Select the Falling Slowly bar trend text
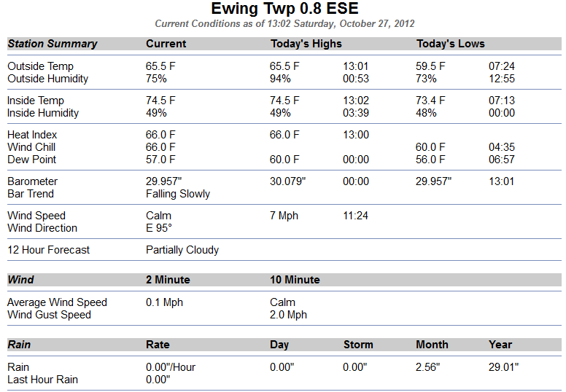The height and width of the screenshot is (392, 566). click(x=178, y=194)
